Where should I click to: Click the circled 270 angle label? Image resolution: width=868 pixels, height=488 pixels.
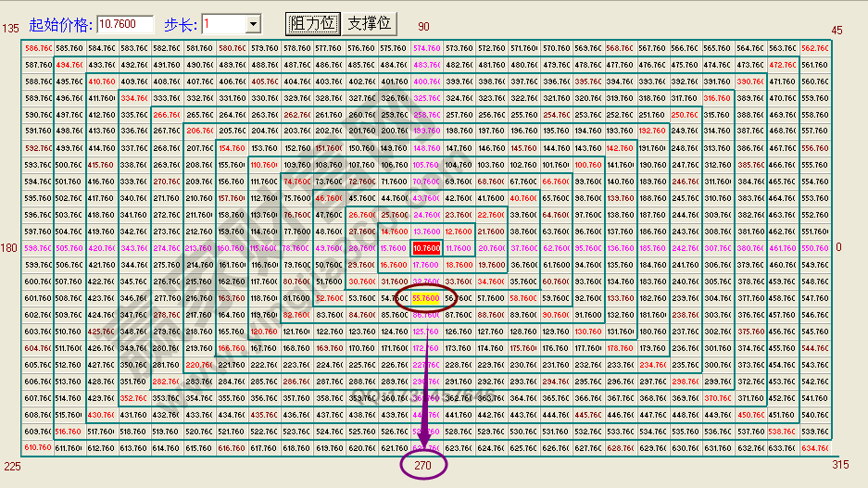coord(423,465)
